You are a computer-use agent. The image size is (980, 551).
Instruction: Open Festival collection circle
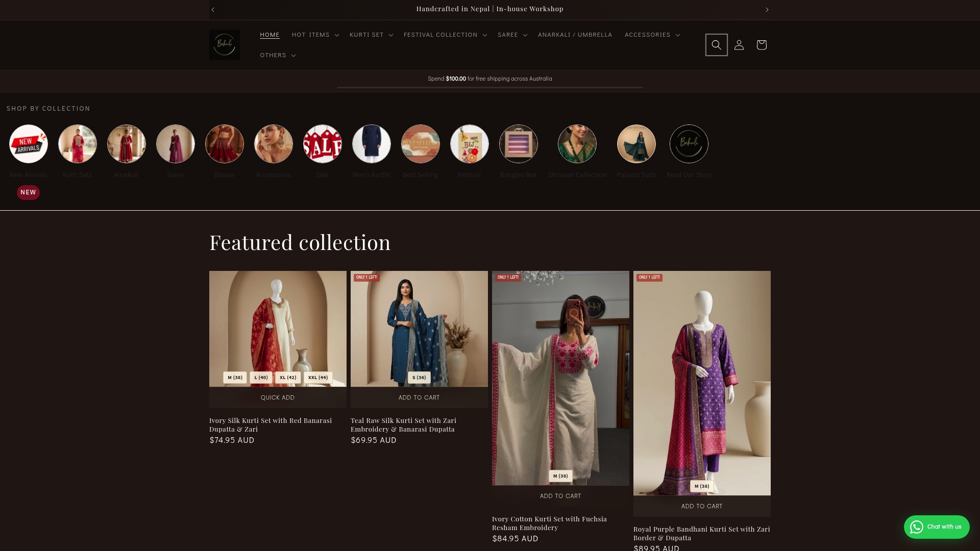[x=470, y=144]
